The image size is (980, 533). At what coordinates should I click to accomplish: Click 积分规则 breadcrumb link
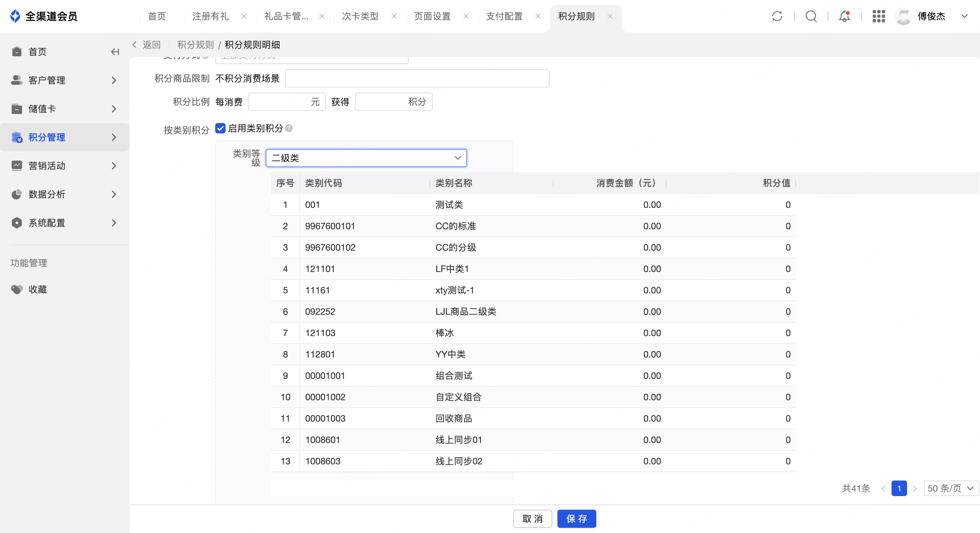tap(195, 45)
